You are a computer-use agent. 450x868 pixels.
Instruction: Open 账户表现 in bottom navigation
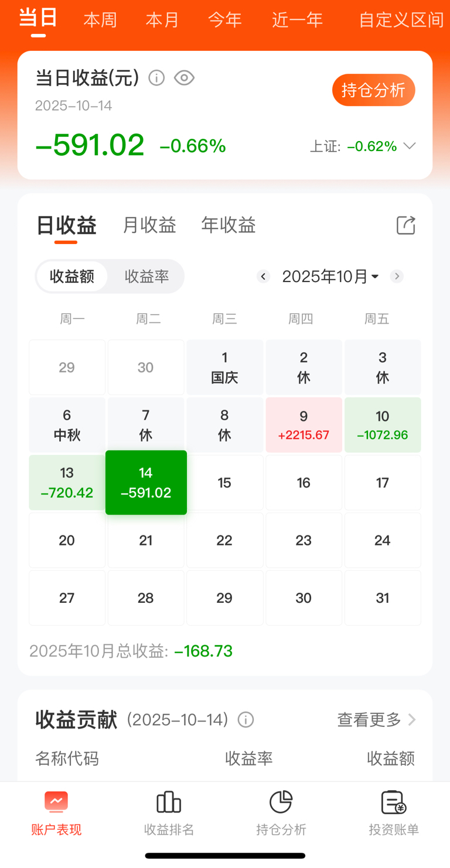[56, 813]
